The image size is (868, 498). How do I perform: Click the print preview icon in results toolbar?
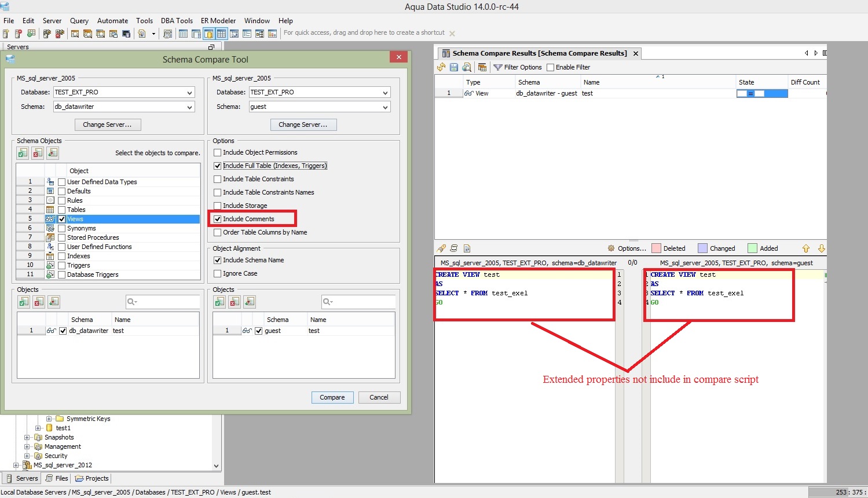click(467, 67)
